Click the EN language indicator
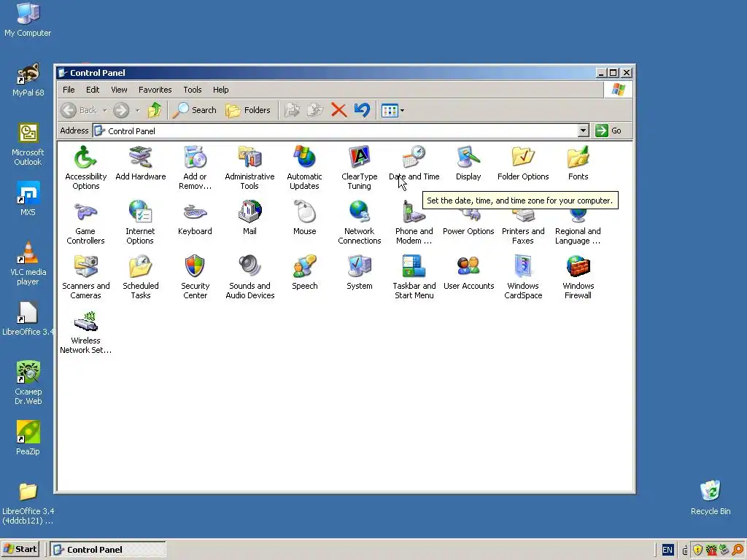Image resolution: width=747 pixels, height=560 pixels. tap(667, 550)
